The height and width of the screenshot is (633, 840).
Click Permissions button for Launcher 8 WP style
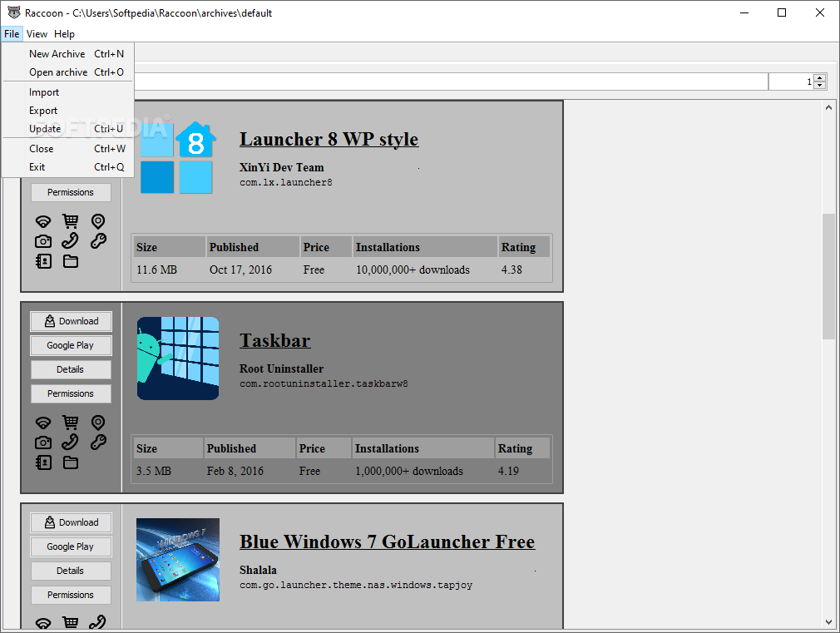pyautogui.click(x=71, y=192)
